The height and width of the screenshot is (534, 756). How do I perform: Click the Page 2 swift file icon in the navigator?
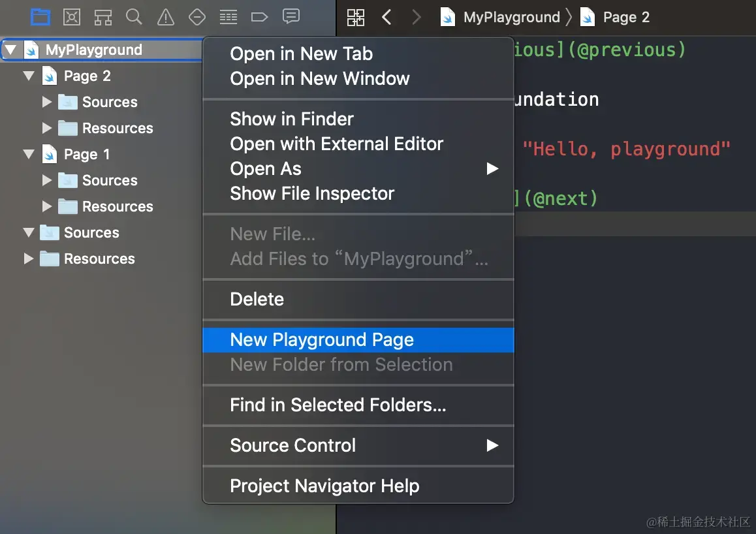click(50, 76)
